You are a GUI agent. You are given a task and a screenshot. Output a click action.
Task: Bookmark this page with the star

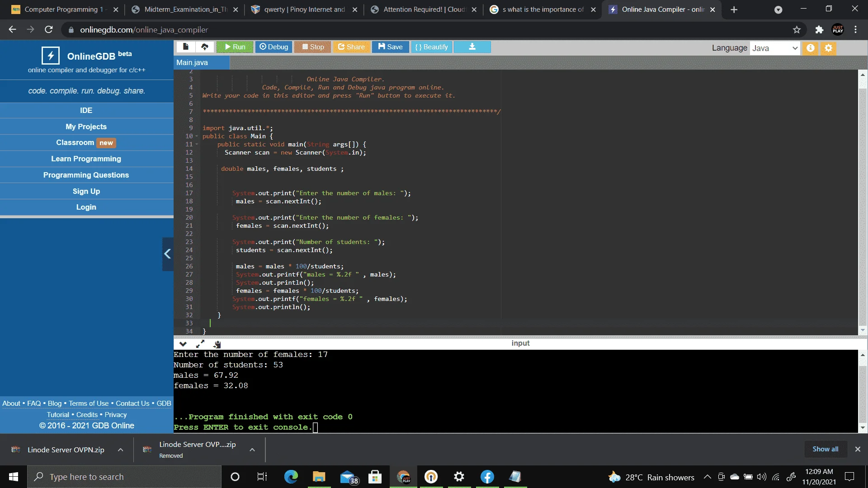(x=797, y=29)
